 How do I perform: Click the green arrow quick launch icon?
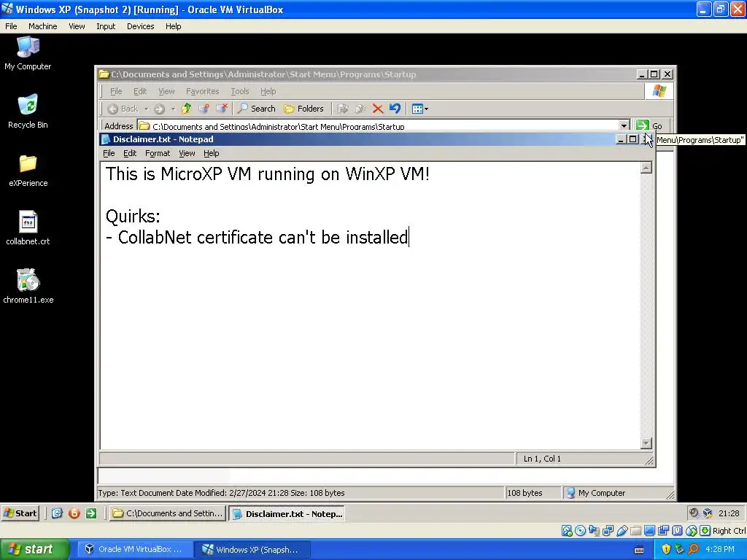click(91, 513)
